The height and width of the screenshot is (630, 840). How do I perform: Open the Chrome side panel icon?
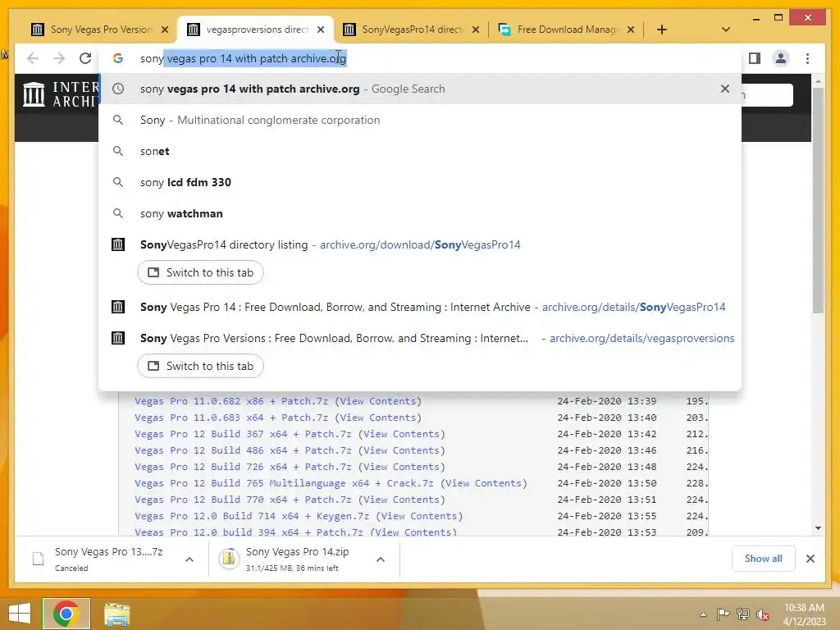[x=755, y=58]
